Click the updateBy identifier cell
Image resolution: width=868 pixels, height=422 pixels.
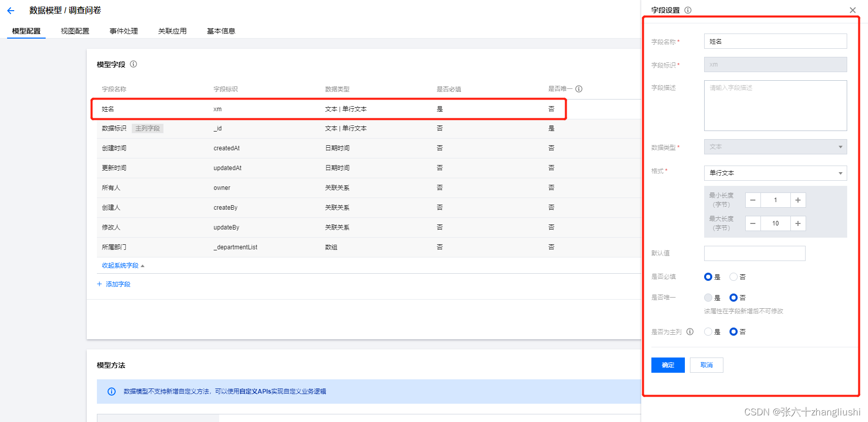(226, 228)
